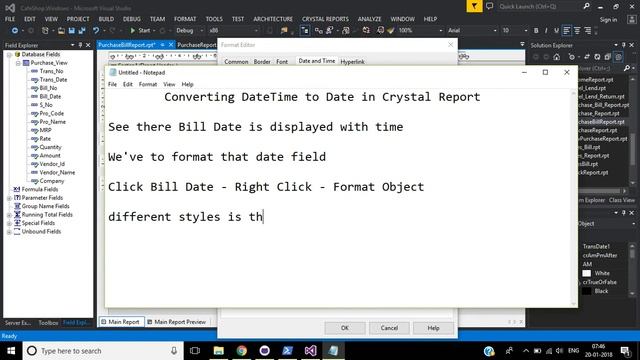This screenshot has height=360, width=640.
Task: Click the Task View icon on taskbar
Action: tap(195, 351)
